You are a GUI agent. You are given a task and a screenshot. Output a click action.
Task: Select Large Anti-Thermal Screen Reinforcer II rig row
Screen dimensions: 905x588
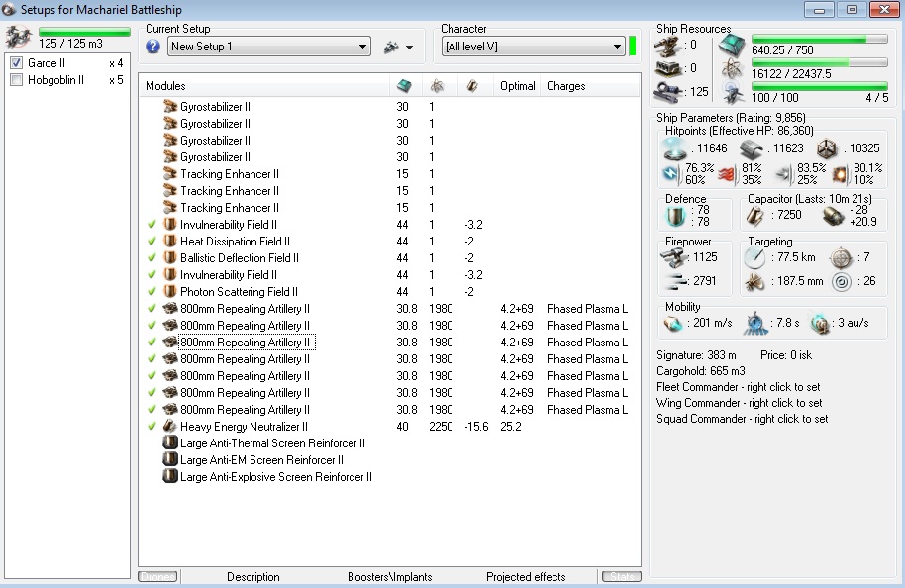[272, 443]
